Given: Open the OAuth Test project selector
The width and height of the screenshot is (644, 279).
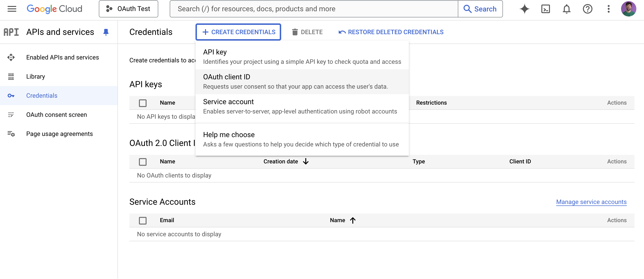Looking at the screenshot, I should click(128, 9).
